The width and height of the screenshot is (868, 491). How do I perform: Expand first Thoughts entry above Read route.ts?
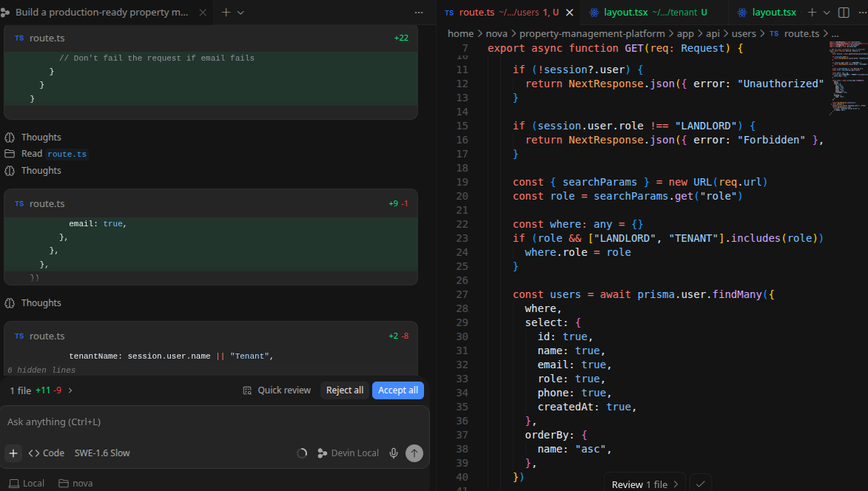pos(41,137)
